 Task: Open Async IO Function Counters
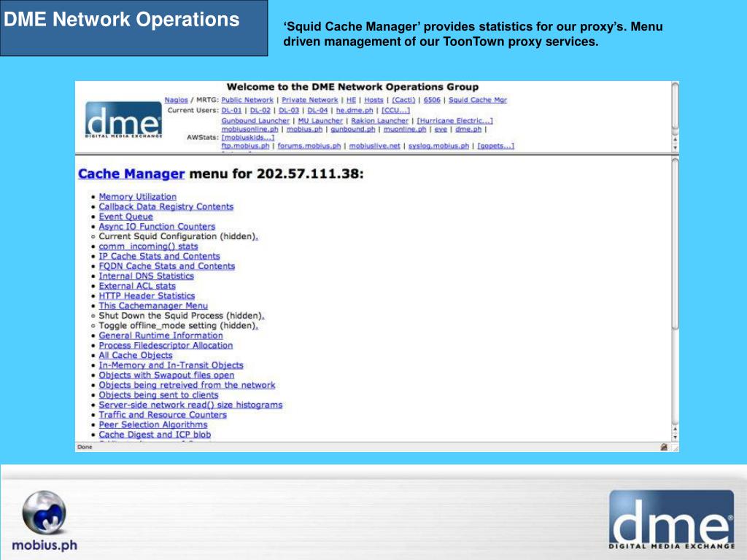[158, 227]
